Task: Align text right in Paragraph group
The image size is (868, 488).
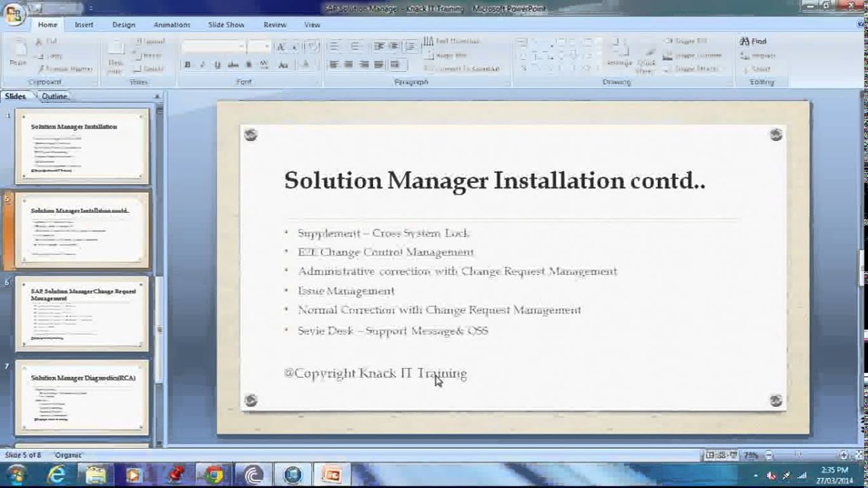Action: tap(364, 65)
